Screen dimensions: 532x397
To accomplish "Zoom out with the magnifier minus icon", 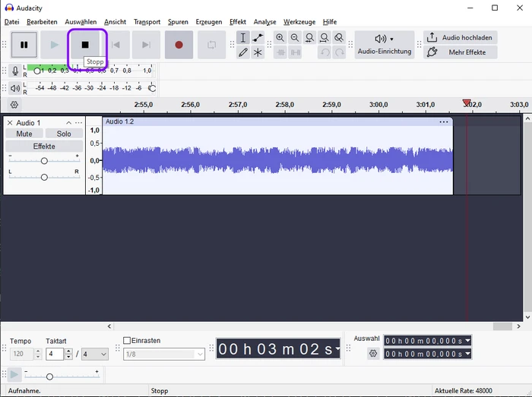I will (295, 38).
